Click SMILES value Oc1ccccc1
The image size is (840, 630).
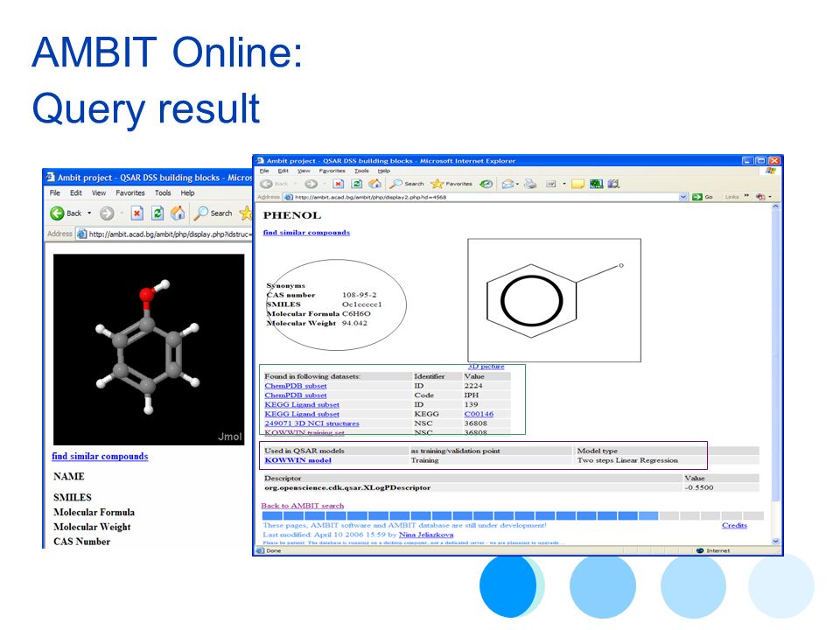tap(361, 304)
